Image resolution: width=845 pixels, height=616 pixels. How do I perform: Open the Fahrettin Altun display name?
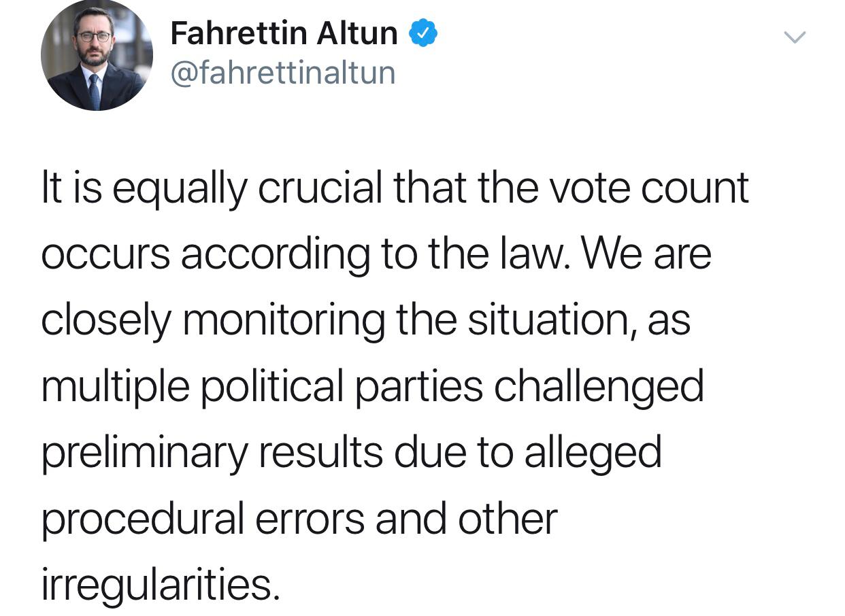pos(284,33)
